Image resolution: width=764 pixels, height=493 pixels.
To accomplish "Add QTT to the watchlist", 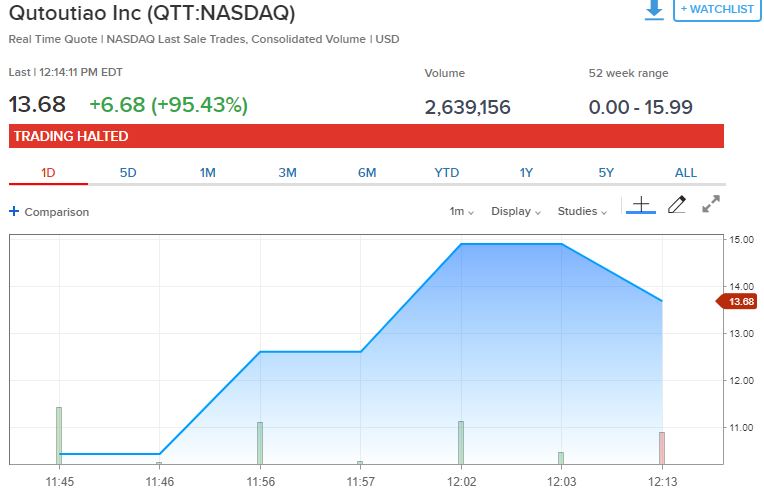I will (716, 9).
